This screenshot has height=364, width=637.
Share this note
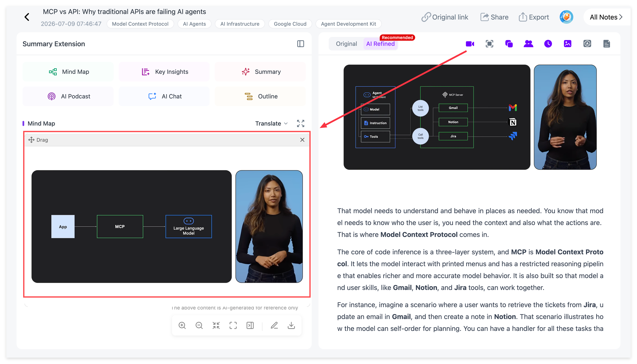point(494,17)
